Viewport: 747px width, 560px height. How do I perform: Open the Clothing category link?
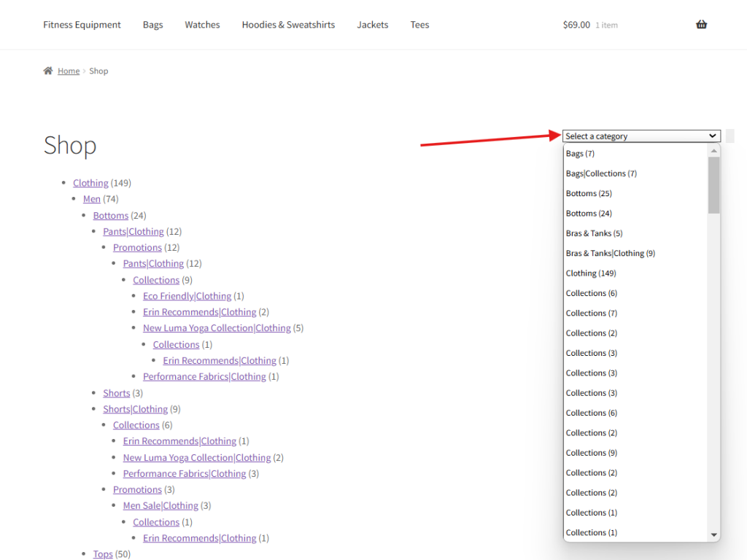coord(90,183)
